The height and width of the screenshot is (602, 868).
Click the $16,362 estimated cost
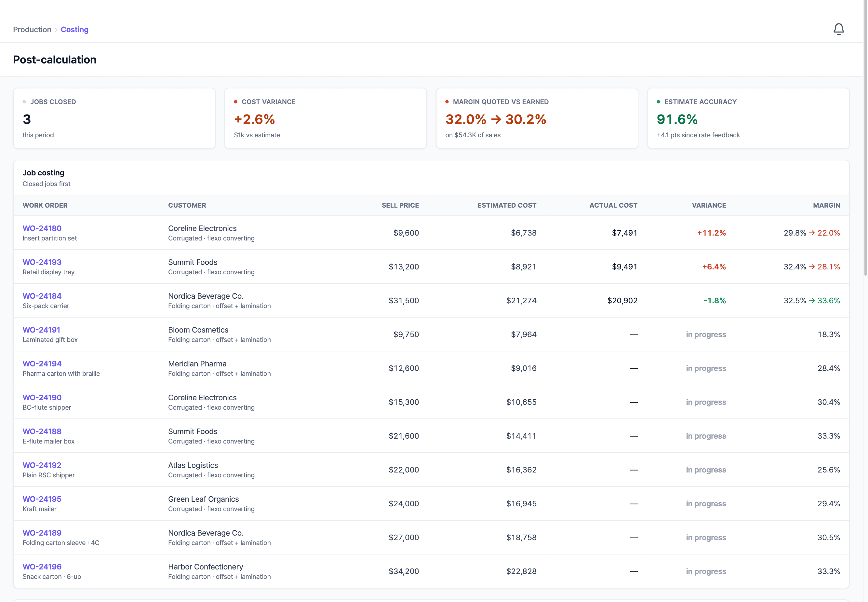(521, 470)
